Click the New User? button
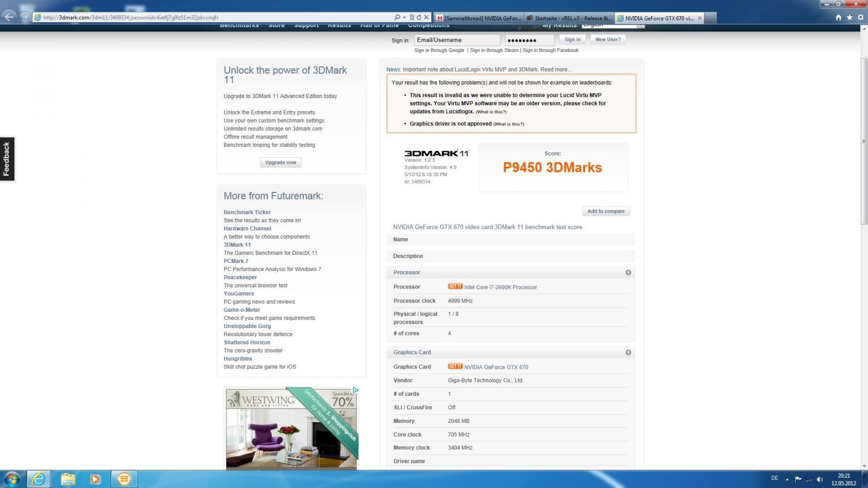This screenshot has width=868, height=488. [x=608, y=40]
